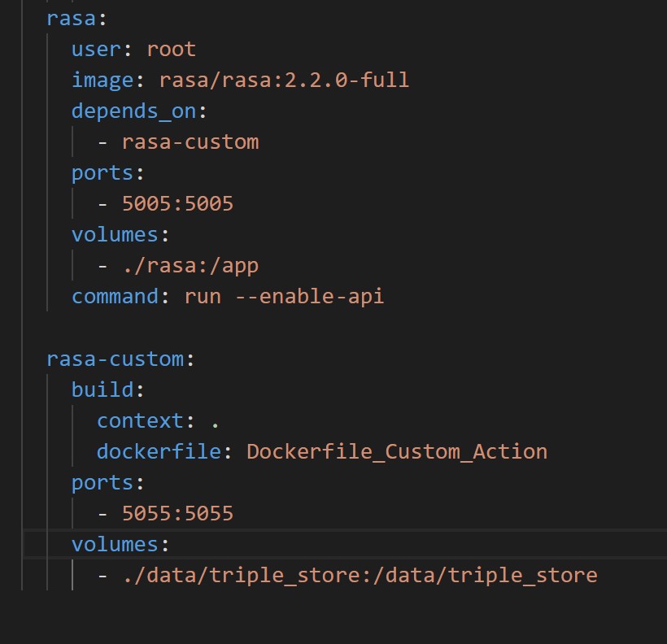Click the "root" user value
The height and width of the screenshot is (644, 667).
click(x=171, y=49)
